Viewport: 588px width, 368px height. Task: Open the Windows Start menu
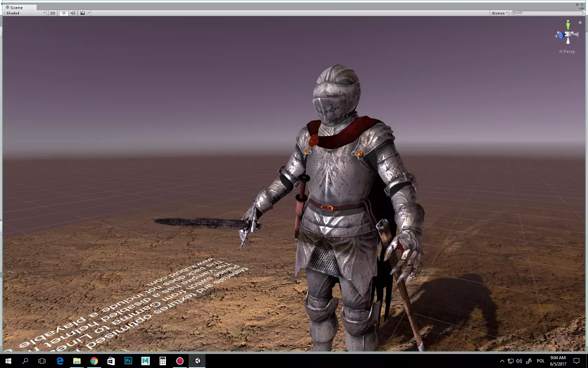(8, 361)
